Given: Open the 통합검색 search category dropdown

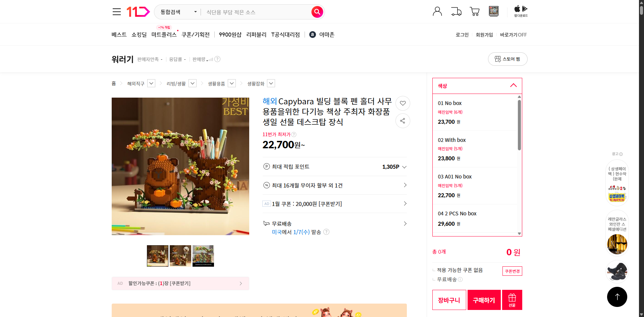Looking at the screenshot, I should click(x=177, y=12).
